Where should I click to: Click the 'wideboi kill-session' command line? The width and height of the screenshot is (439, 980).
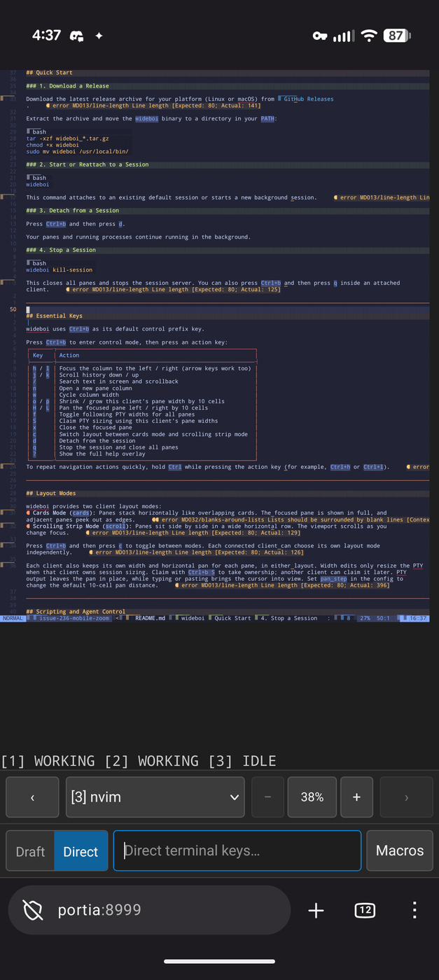coord(59,269)
